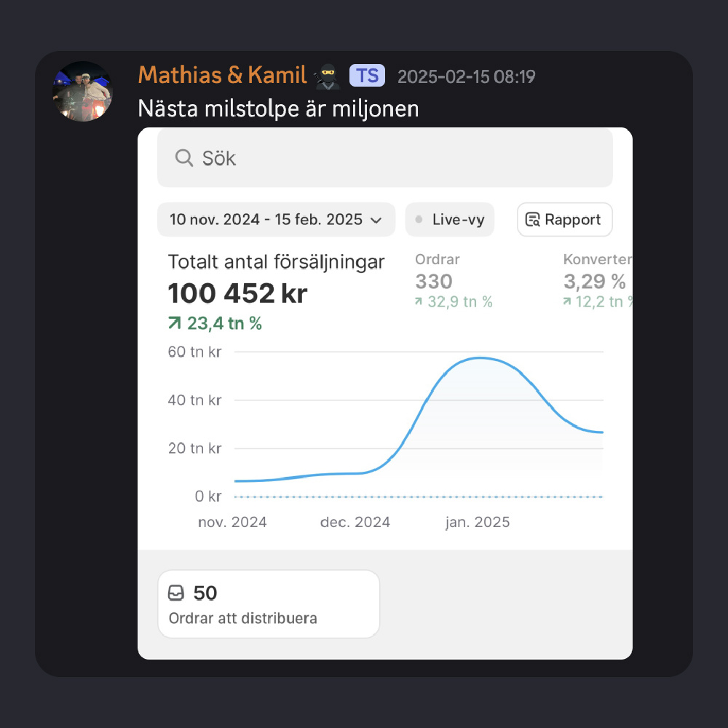The image size is (728, 728).
Task: Open the Rapport button
Action: tap(564, 220)
